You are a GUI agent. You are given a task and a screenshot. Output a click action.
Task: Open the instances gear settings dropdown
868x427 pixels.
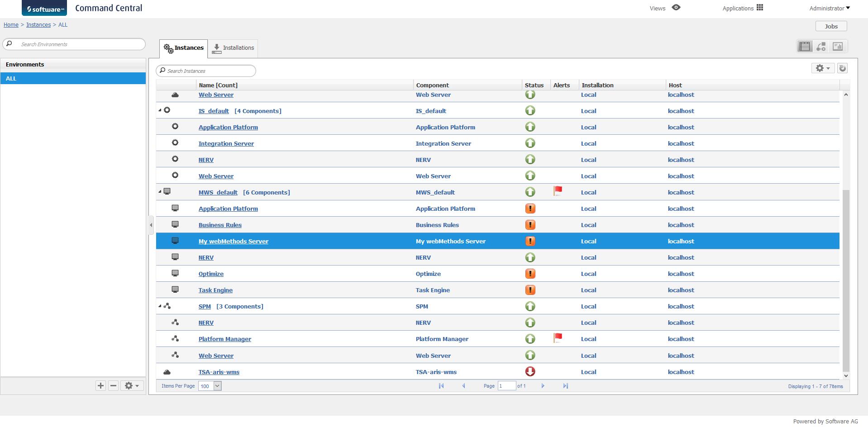coord(823,68)
